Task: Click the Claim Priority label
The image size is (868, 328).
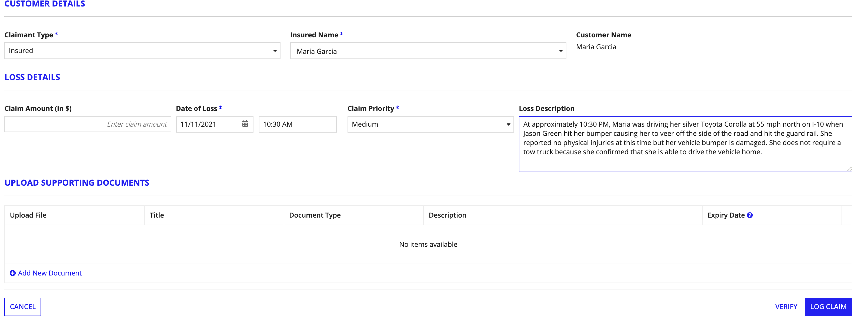Action: [x=371, y=108]
